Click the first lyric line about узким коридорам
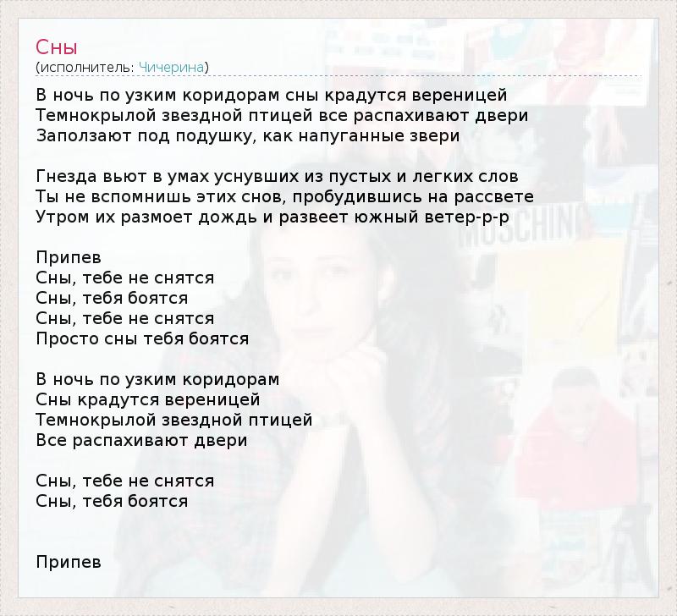 272,96
